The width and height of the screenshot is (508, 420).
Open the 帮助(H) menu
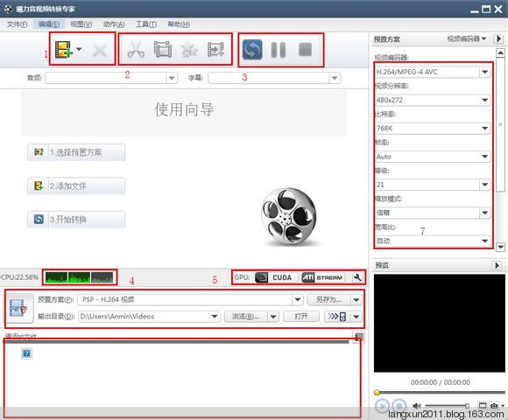pos(179,24)
